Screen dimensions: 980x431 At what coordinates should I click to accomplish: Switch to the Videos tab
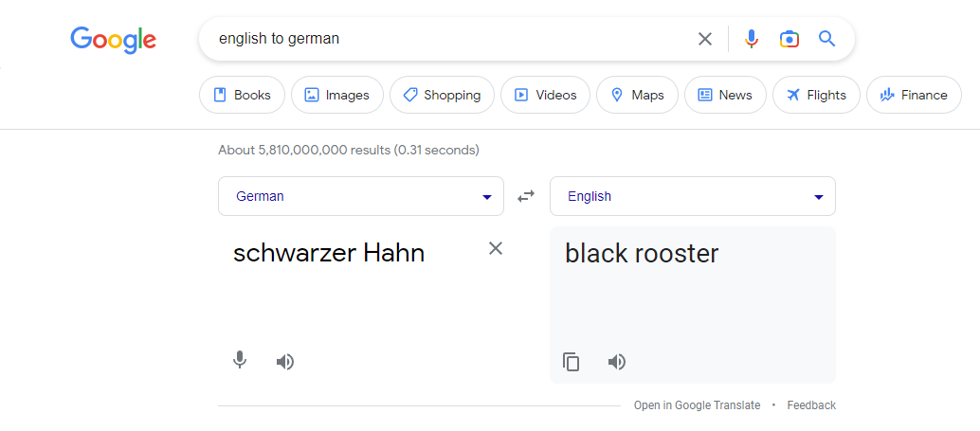click(x=545, y=95)
